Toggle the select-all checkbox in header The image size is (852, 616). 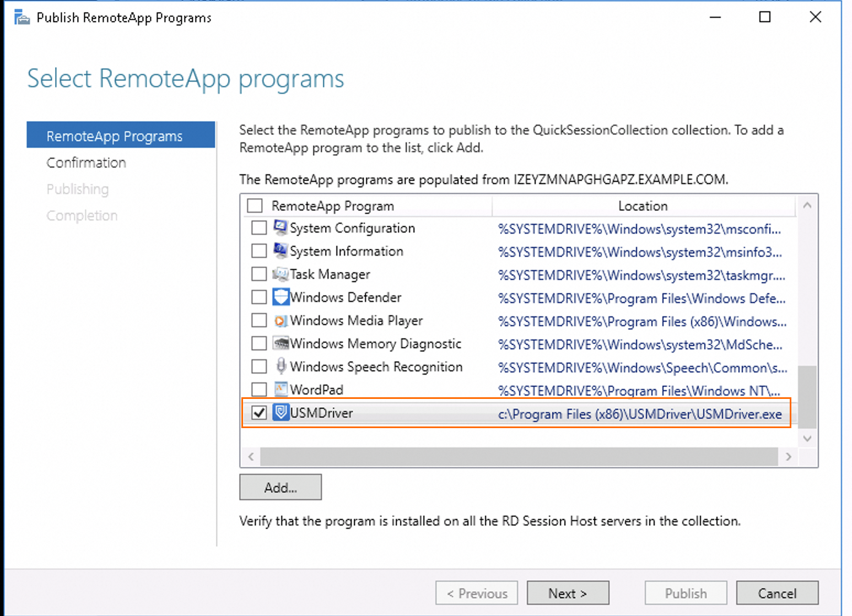(x=255, y=206)
